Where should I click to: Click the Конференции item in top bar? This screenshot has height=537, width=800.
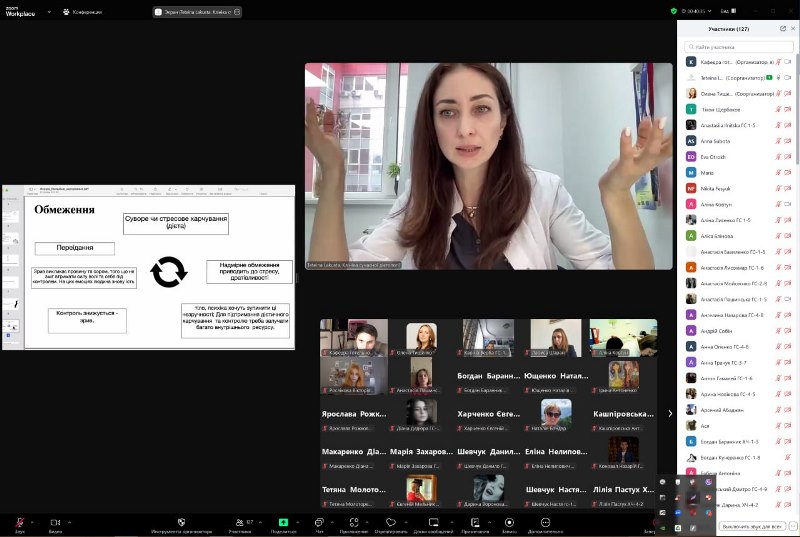[82, 12]
